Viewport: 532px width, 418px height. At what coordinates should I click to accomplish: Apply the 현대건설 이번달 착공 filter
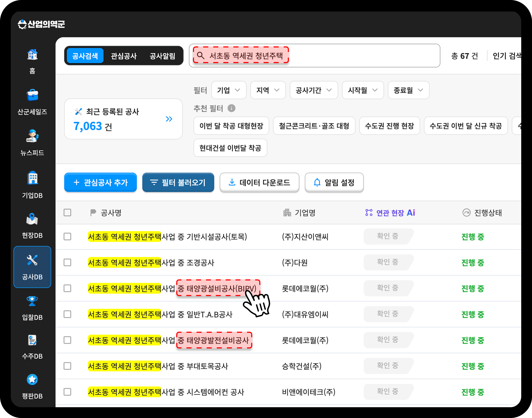(x=230, y=148)
